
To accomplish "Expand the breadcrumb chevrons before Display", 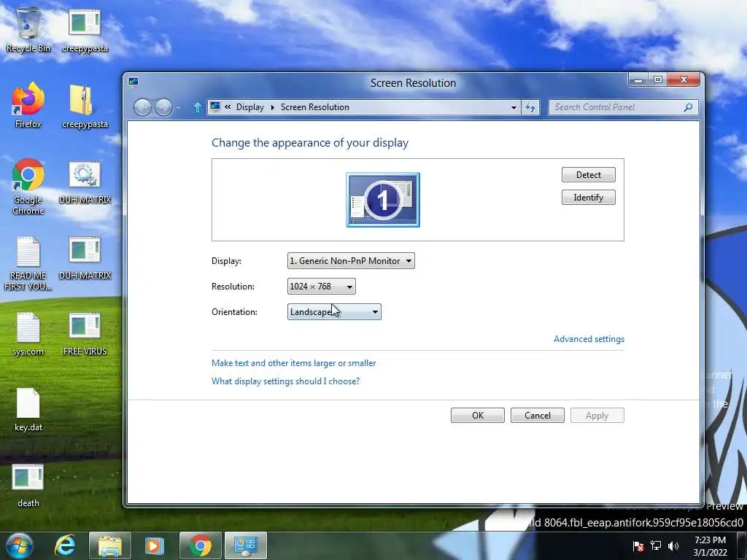I will pos(228,107).
